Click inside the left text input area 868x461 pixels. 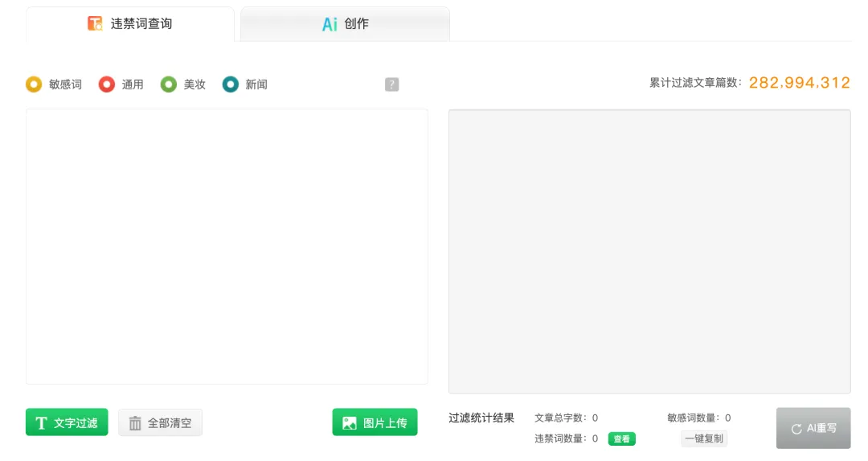tap(227, 246)
